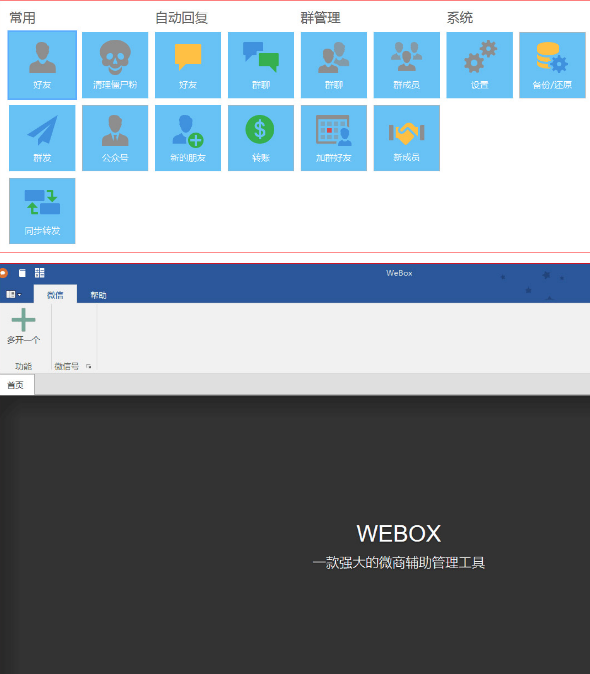Image resolution: width=590 pixels, height=674 pixels.
Task: Click the 微信号 ribbon group label
Action: [x=67, y=366]
